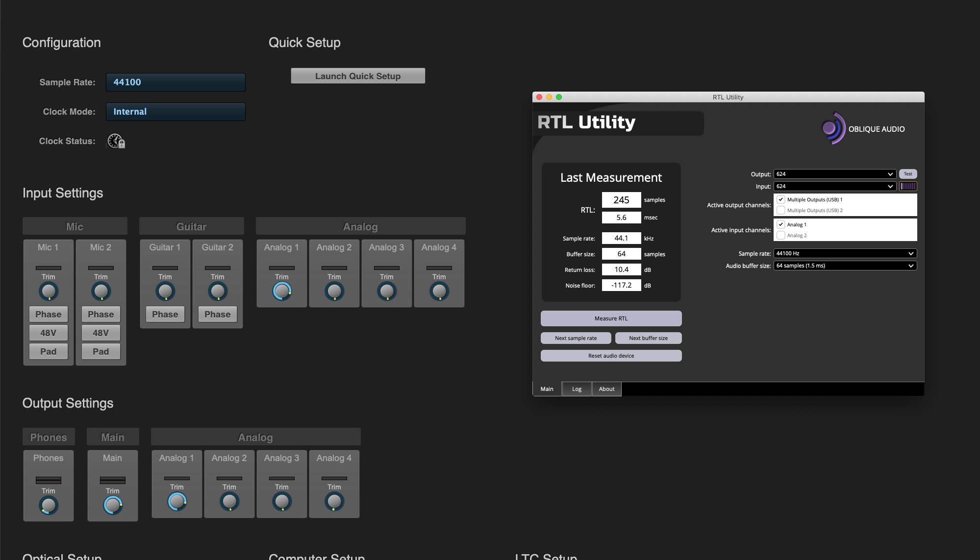Click the input level meter icon
Screen dimensions: 980x560
[x=908, y=186]
